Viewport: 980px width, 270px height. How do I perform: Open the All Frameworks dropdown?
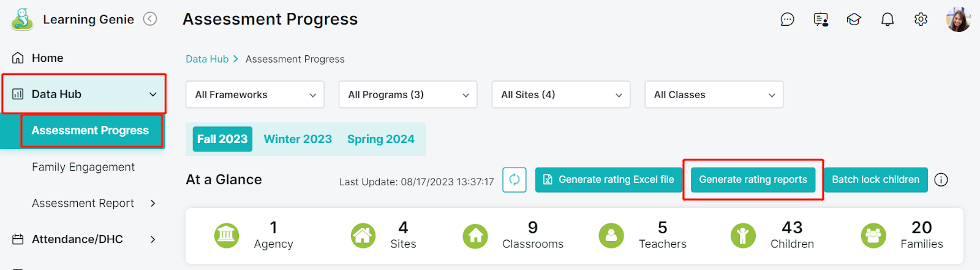255,94
